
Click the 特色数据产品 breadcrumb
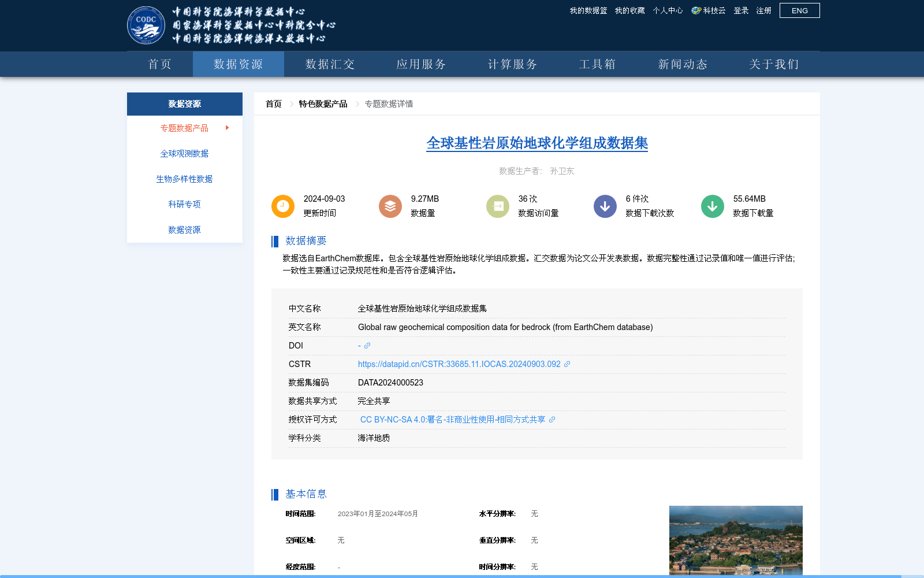[x=323, y=104]
